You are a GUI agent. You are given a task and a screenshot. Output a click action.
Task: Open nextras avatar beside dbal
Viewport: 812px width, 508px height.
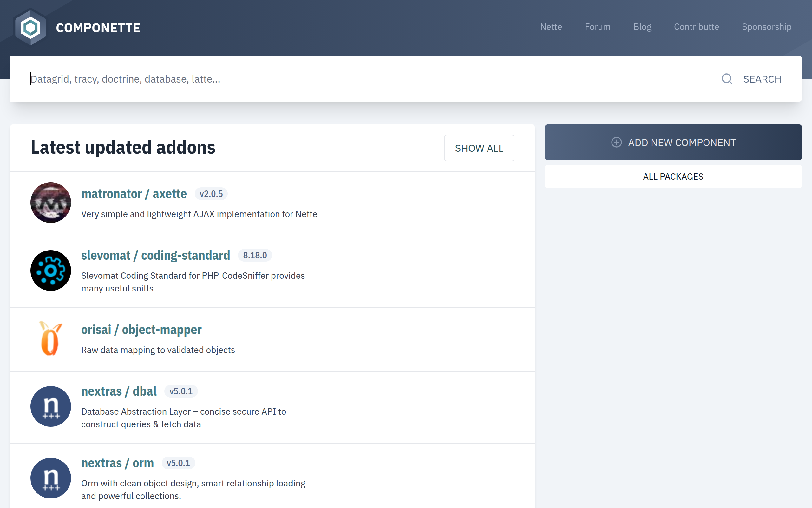tap(51, 406)
